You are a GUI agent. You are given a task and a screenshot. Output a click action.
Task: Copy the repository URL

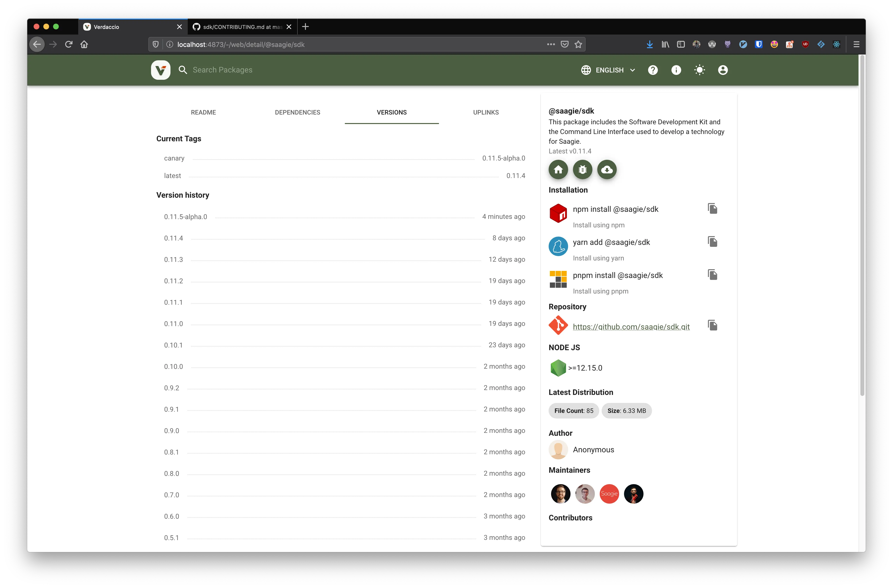pos(713,325)
